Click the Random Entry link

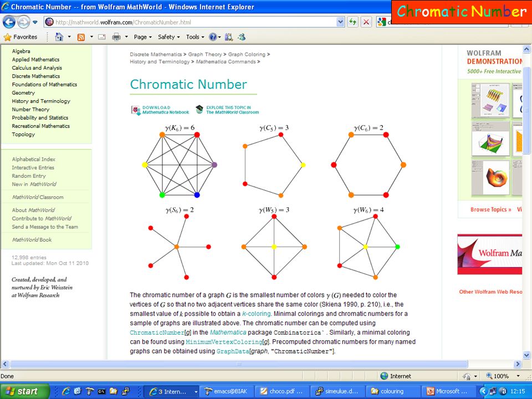click(29, 176)
